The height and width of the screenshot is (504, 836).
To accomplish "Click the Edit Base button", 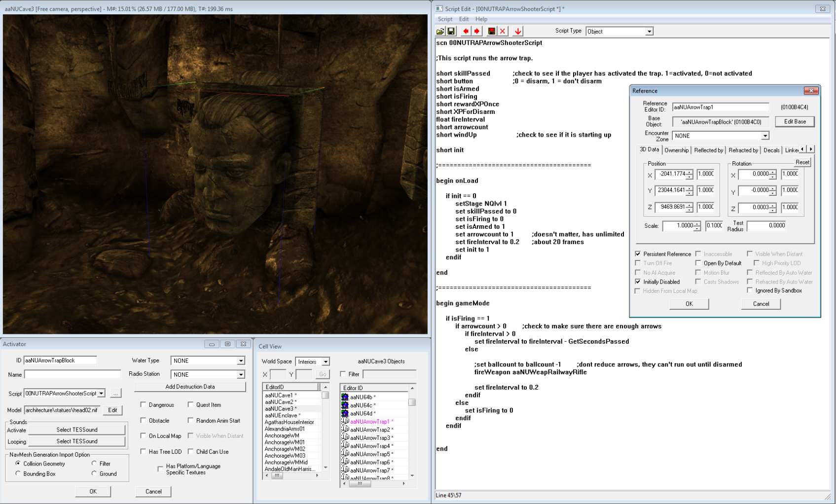I will [x=795, y=122].
